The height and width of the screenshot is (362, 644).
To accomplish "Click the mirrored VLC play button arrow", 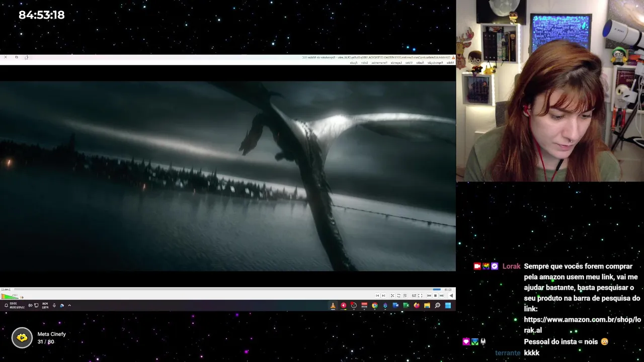I will pos(451,296).
